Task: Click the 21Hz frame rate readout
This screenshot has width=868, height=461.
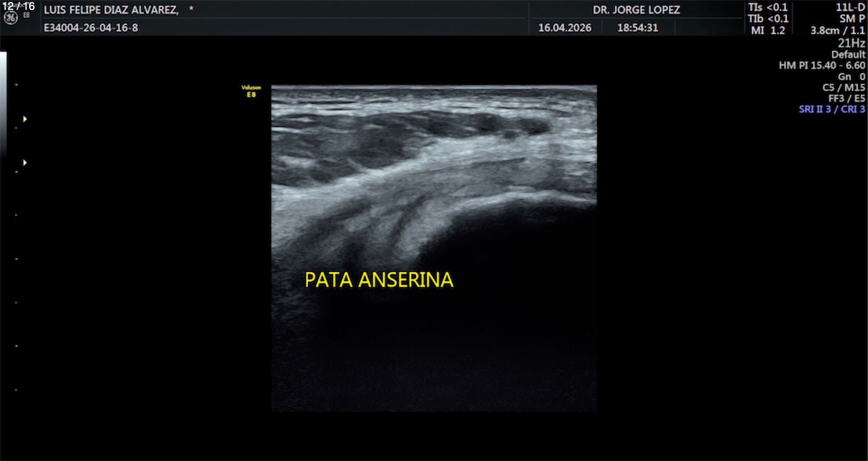Action: 851,43
